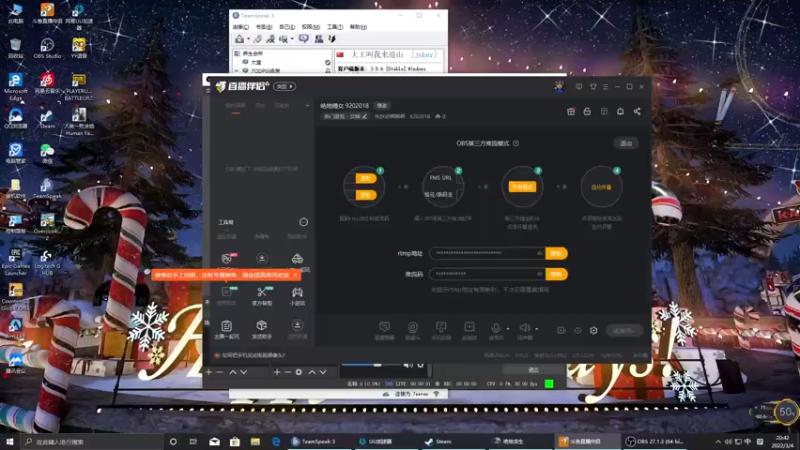The height and width of the screenshot is (450, 800).
Task: Click the toolbox icon with red badge
Action: click(227, 258)
